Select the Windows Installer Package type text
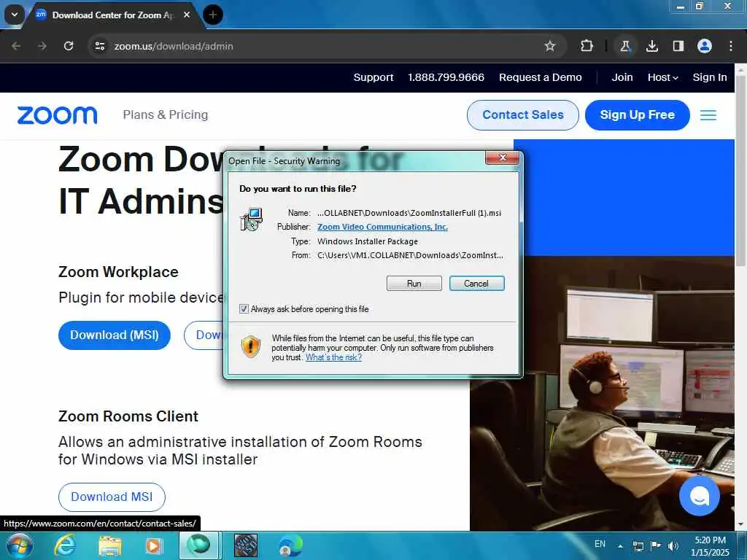The width and height of the screenshot is (747, 560). pyautogui.click(x=368, y=241)
